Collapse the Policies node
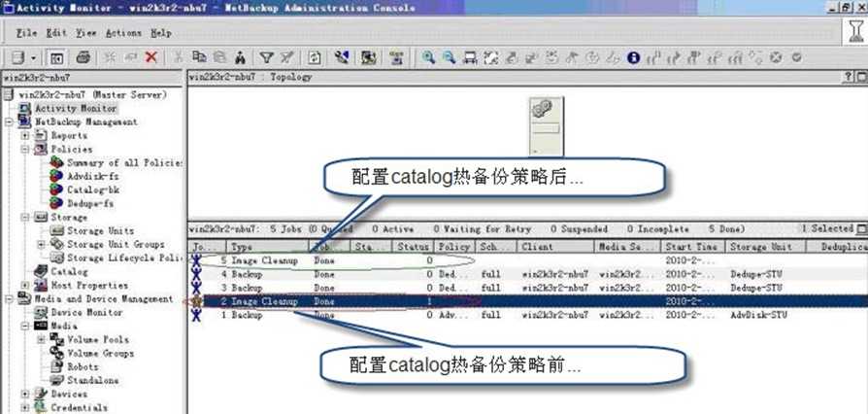This screenshot has width=868, height=414. [x=25, y=149]
